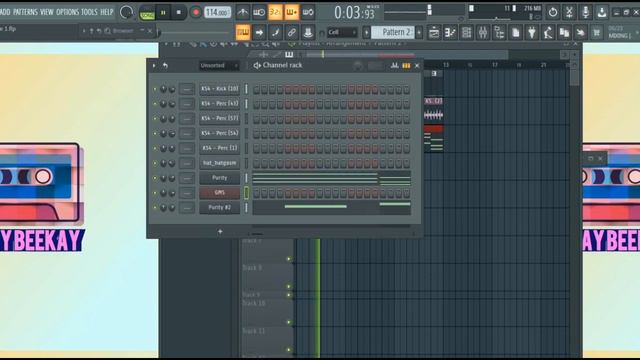Toggle auto scrolling arrow icon

259,32
